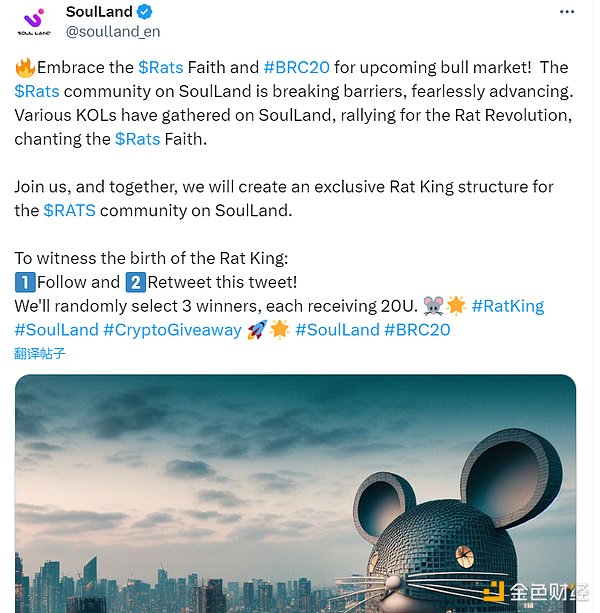Click the mouse emoji after 20U
The image size is (600, 613).
(x=433, y=306)
